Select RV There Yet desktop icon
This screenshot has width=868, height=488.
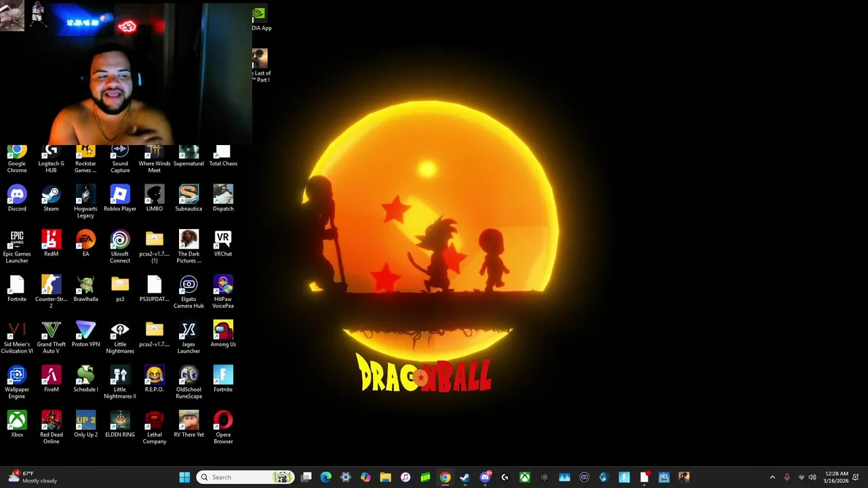(189, 424)
